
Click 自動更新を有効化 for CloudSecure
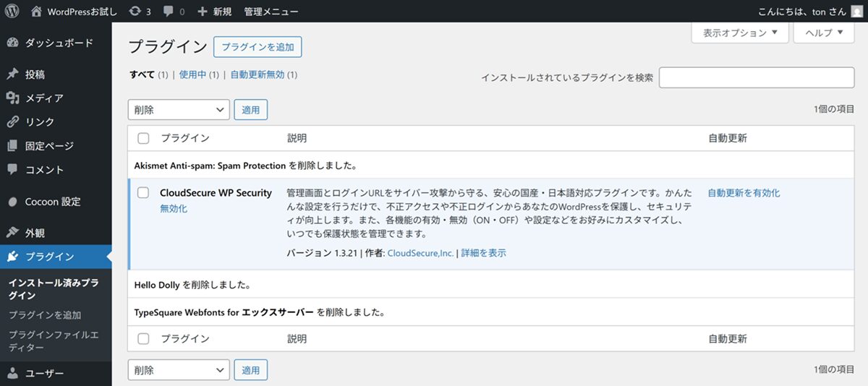tap(744, 193)
